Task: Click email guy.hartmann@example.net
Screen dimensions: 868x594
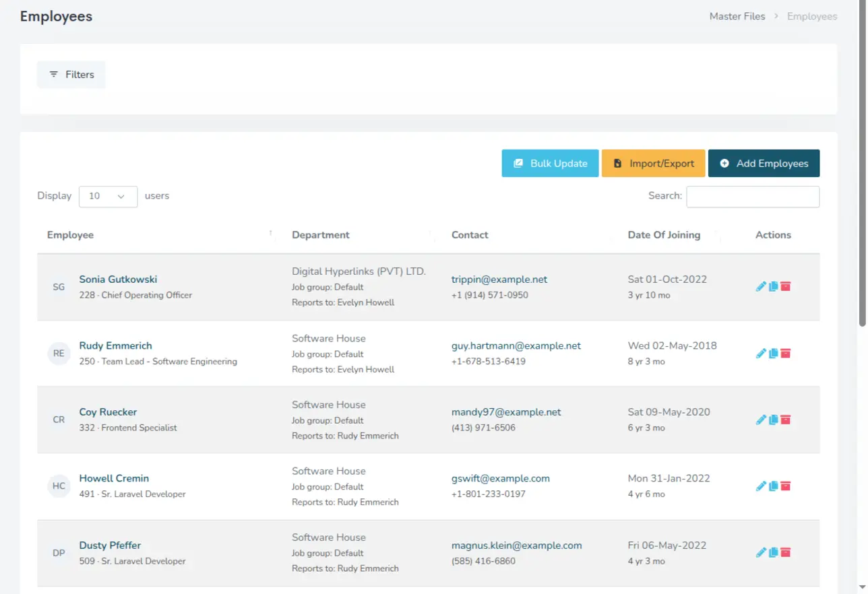Action: 516,345
